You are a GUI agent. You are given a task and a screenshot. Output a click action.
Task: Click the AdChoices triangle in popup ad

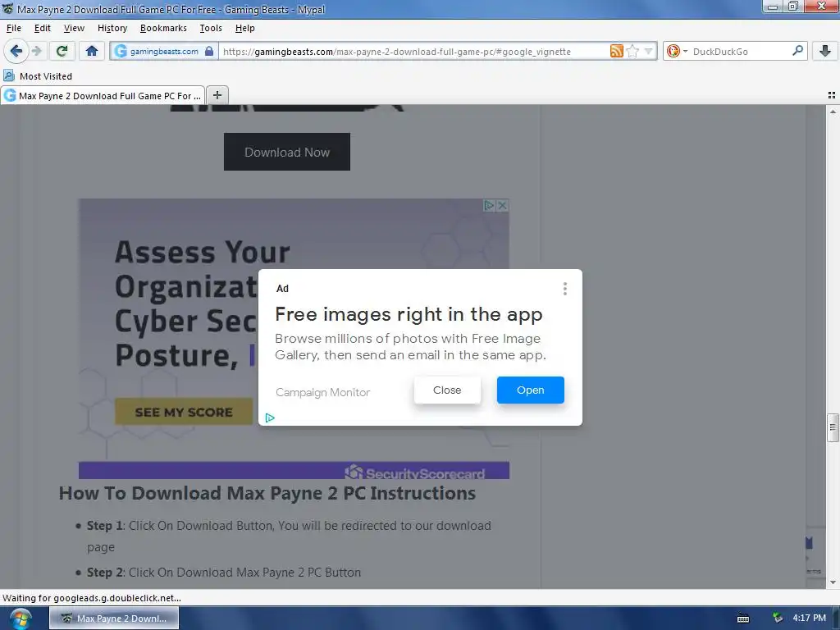tap(270, 418)
